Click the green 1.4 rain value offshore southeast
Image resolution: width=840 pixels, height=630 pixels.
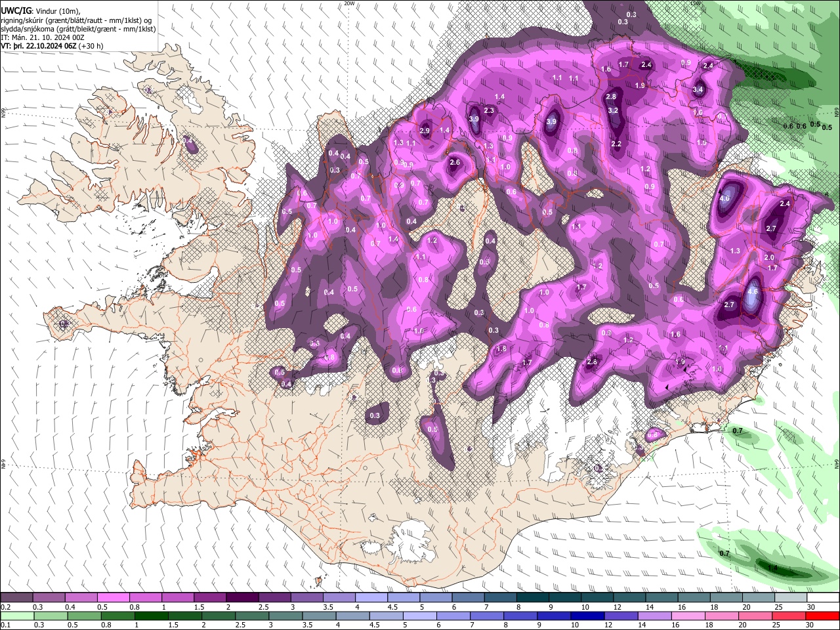tap(772, 568)
